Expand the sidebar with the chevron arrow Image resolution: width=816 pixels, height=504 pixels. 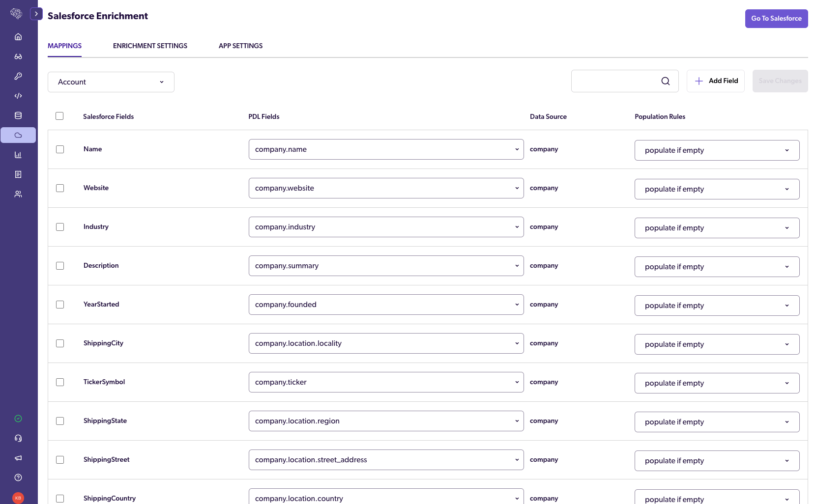pos(36,14)
